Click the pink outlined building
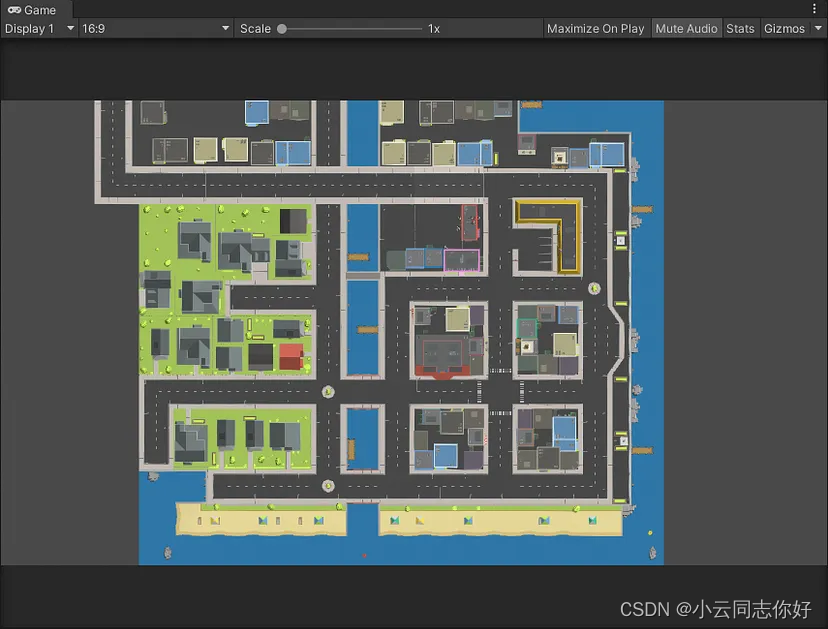The width and height of the screenshot is (828, 629). pyautogui.click(x=462, y=261)
